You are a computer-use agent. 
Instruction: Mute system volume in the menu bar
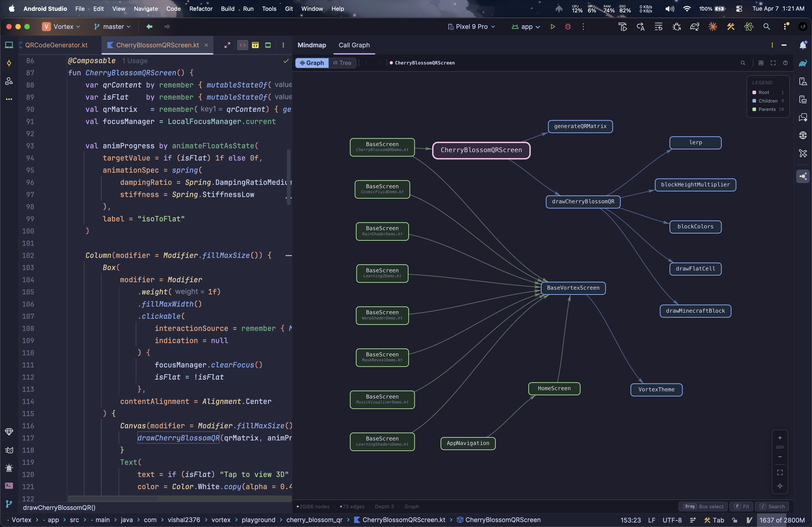point(669,9)
